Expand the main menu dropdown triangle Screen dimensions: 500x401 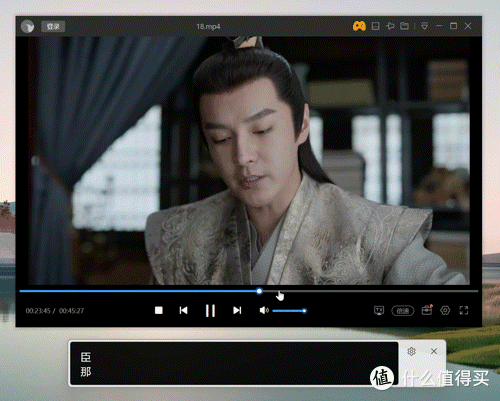point(424,26)
